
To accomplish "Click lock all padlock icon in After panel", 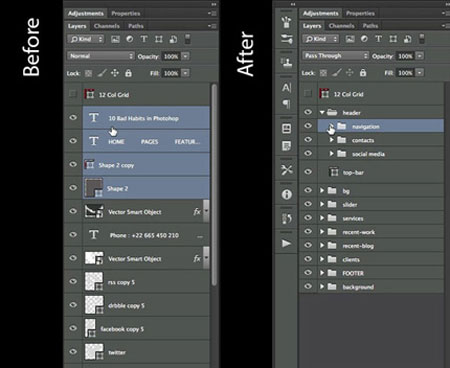I will tap(363, 73).
